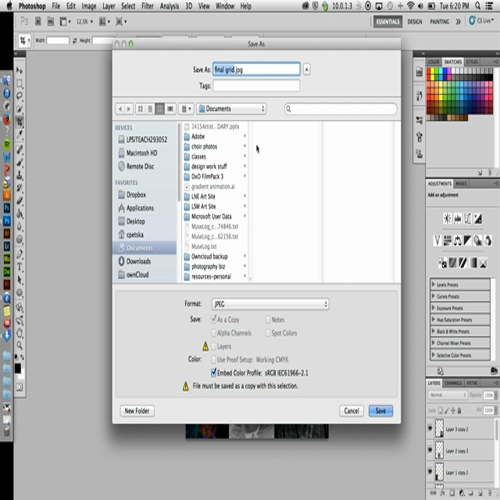Select the Eraser tool
Screen dimensions: 500x500
(x=20, y=201)
